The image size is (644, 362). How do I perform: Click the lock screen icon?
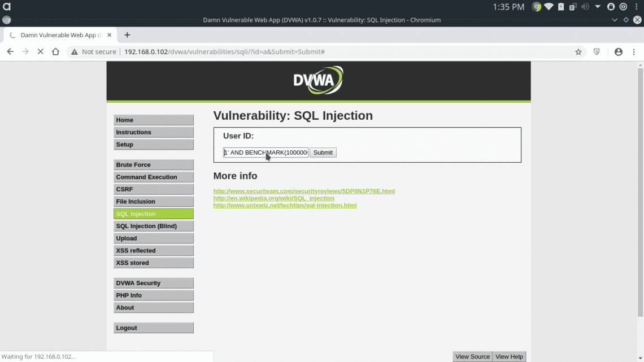coord(611,7)
